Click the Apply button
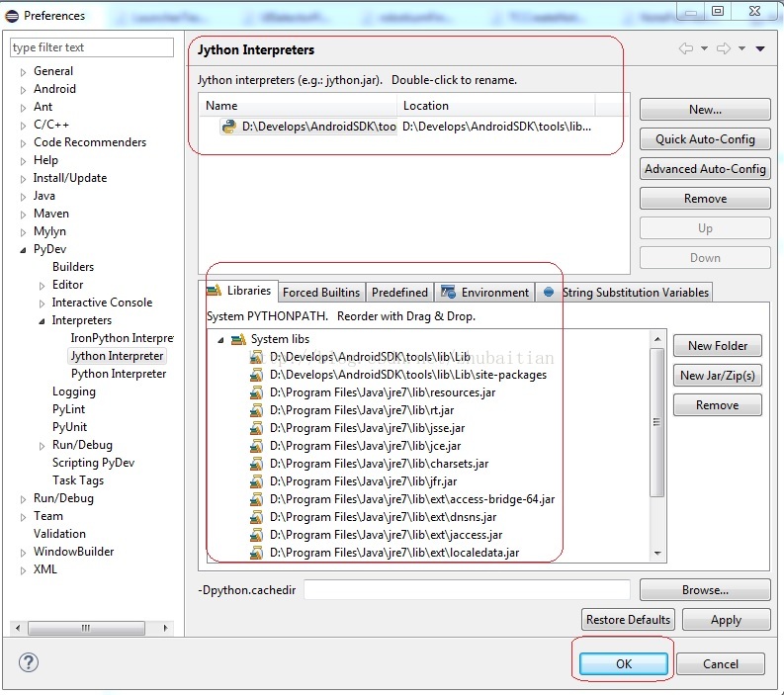The width and height of the screenshot is (784, 695). 726,620
